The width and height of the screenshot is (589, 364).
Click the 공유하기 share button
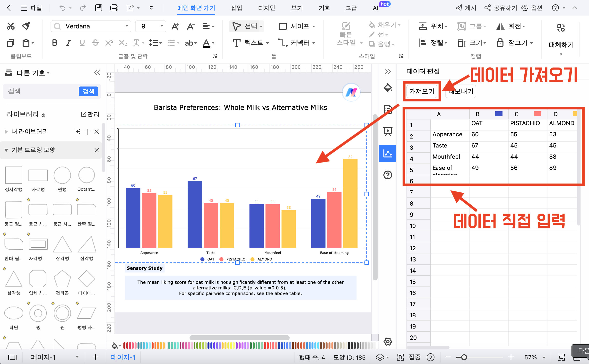[x=501, y=8]
